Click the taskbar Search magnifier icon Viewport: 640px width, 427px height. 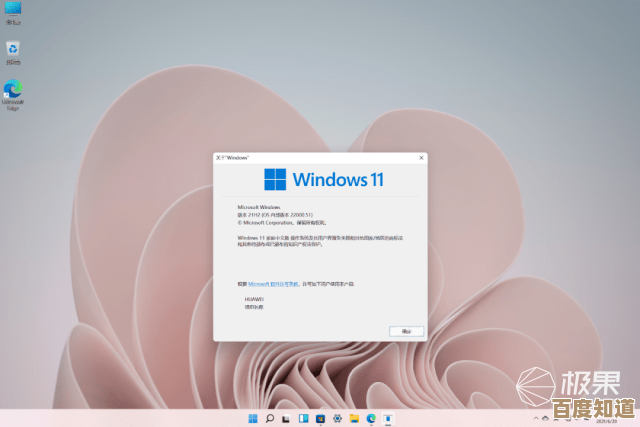tap(270, 418)
